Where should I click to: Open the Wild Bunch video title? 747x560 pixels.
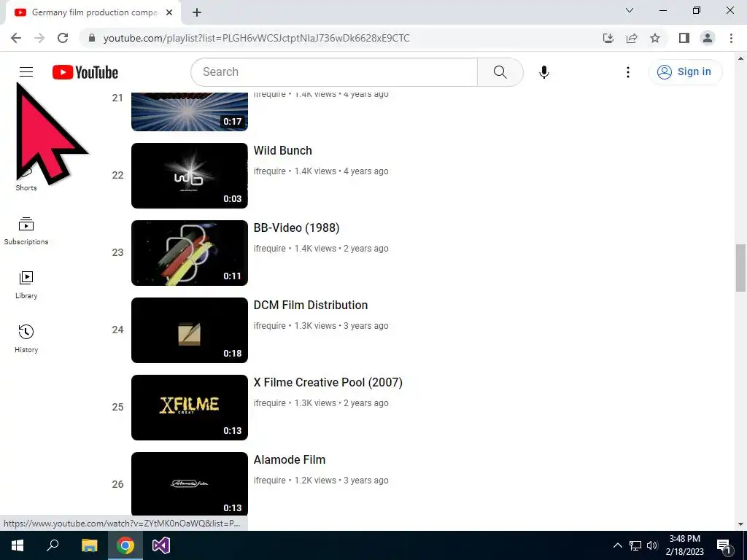coord(282,150)
